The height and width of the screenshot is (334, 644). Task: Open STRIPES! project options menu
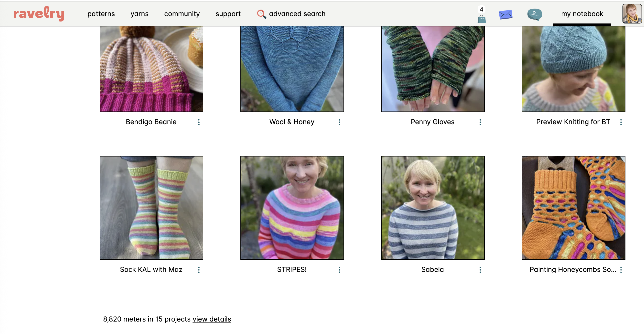339,270
